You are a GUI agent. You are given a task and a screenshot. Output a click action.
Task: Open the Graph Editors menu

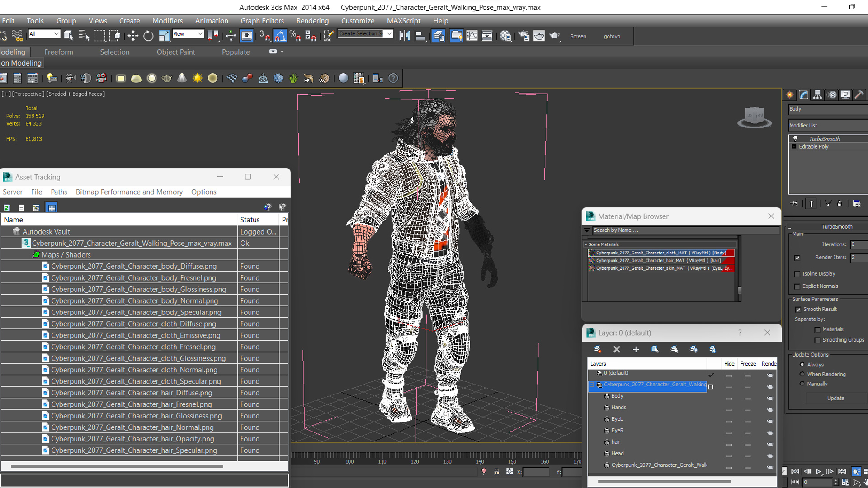262,21
